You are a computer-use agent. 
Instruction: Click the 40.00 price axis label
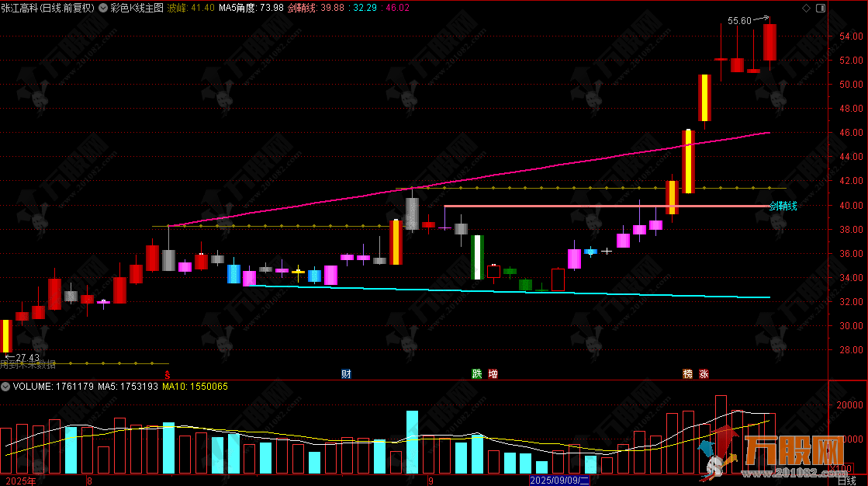pyautogui.click(x=851, y=205)
